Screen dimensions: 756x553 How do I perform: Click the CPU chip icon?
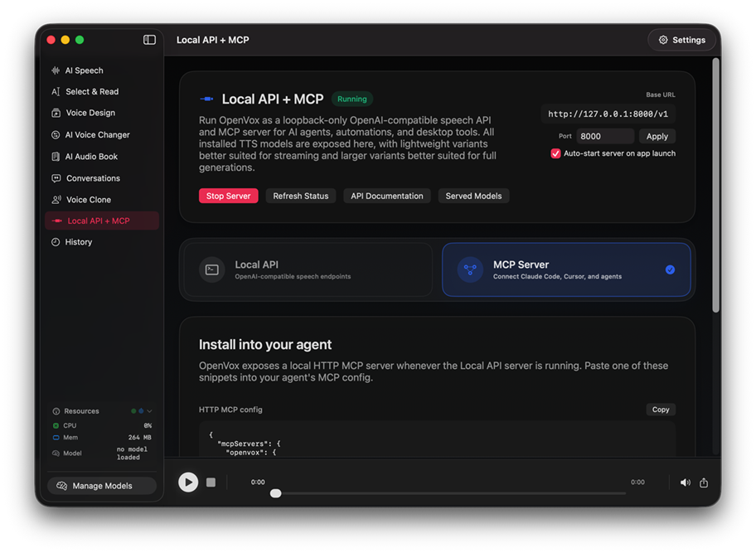[56, 425]
